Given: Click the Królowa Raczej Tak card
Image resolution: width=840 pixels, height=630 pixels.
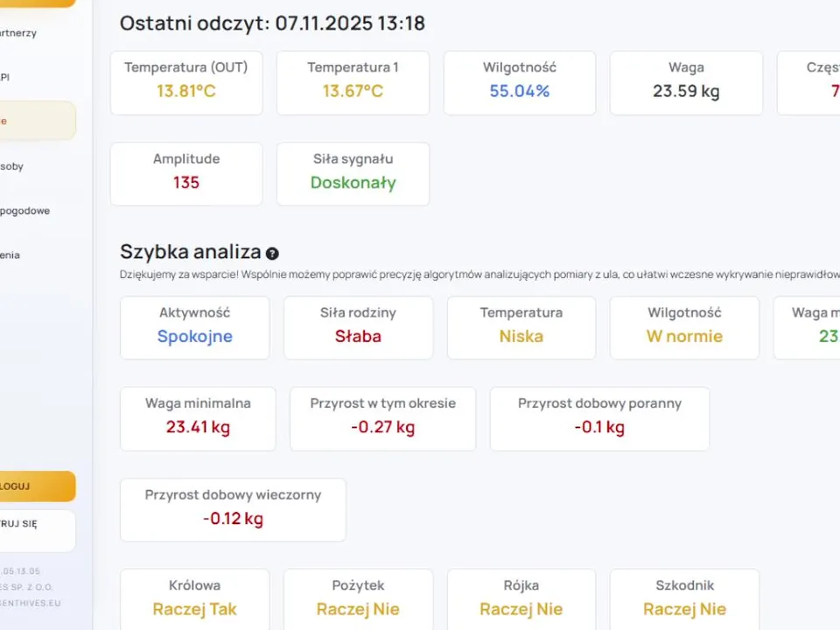Looking at the screenshot, I should coord(194,600).
